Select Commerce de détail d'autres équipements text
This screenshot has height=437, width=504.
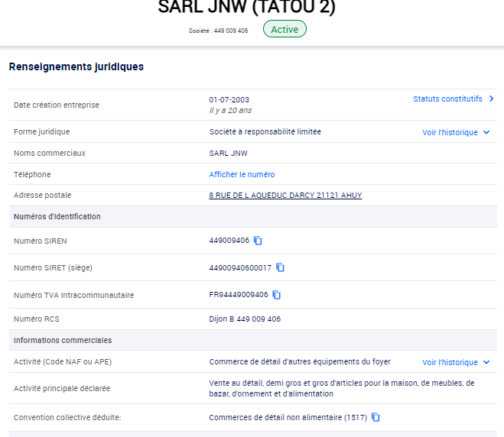click(300, 362)
